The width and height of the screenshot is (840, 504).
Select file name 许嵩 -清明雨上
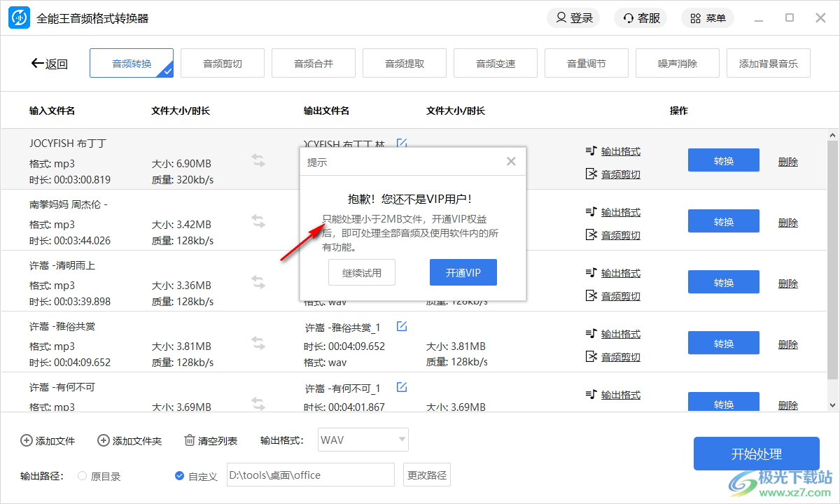[62, 265]
